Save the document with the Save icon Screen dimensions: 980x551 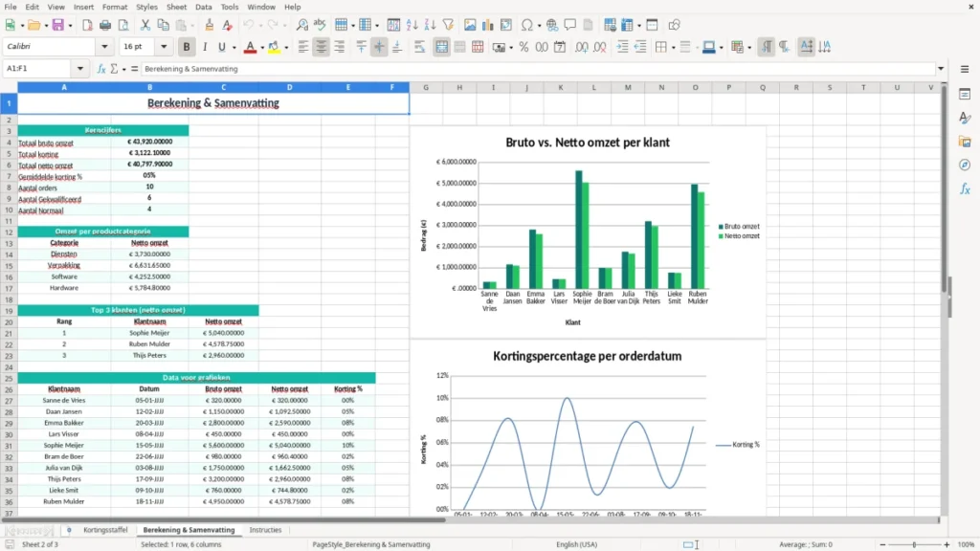coord(57,25)
